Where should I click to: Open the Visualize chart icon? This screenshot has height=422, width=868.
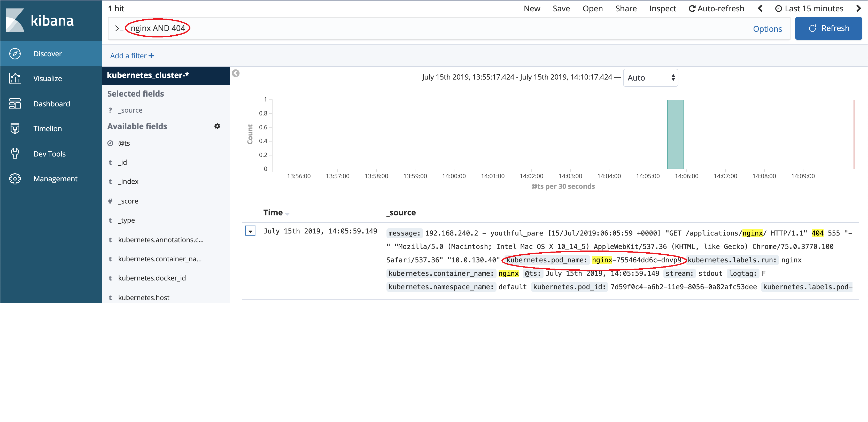click(15, 79)
